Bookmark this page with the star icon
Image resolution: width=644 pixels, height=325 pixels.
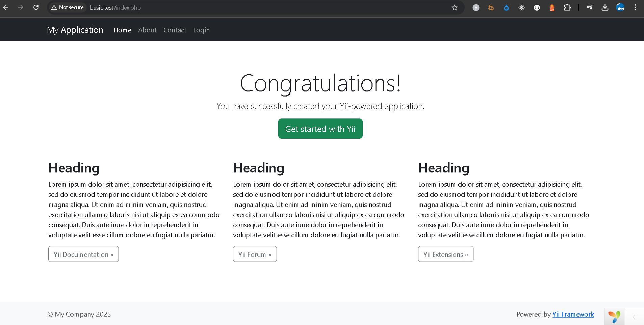tap(455, 7)
